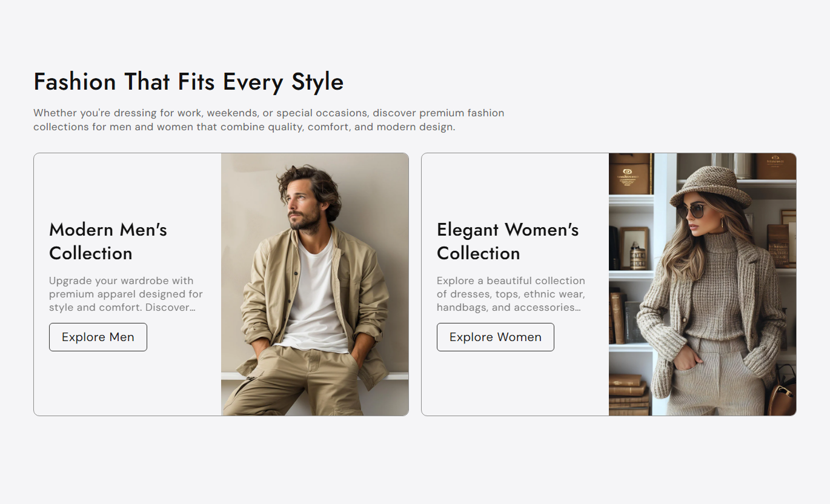The image size is (830, 504).
Task: Click the "Explore a beautiful collection" description text
Action: [511, 294]
